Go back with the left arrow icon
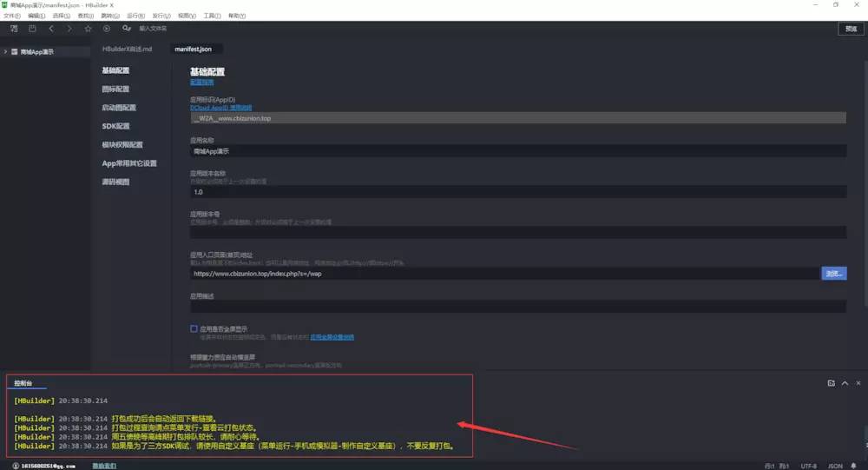 click(51, 29)
